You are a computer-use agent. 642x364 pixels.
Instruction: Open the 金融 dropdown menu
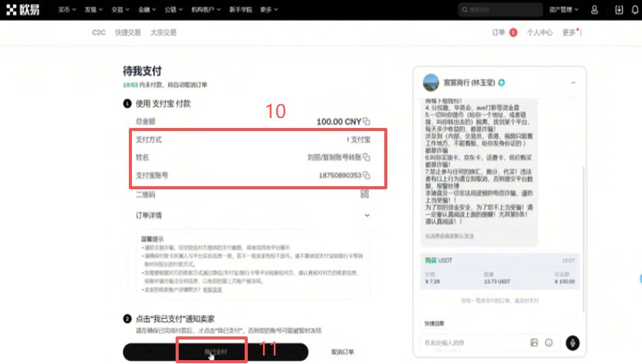(x=147, y=9)
